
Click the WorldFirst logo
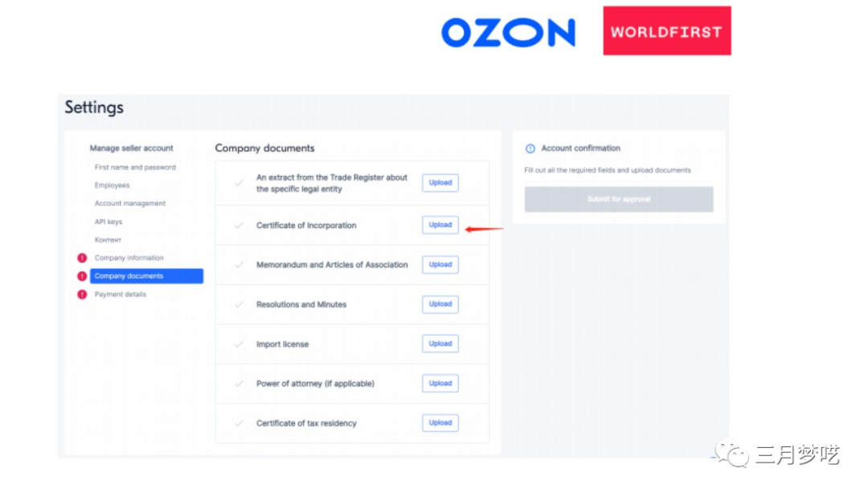coord(666,31)
